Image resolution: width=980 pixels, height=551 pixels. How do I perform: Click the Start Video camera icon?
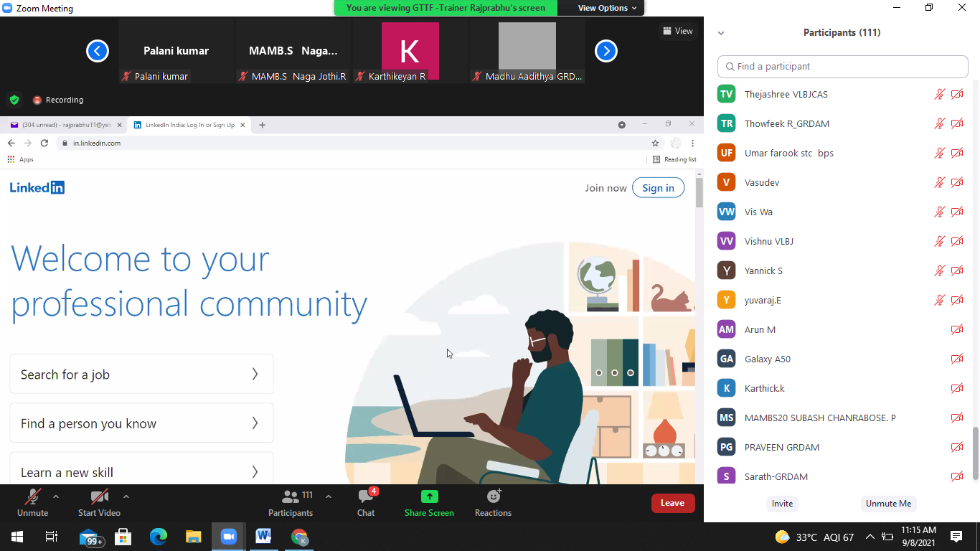[x=99, y=496]
